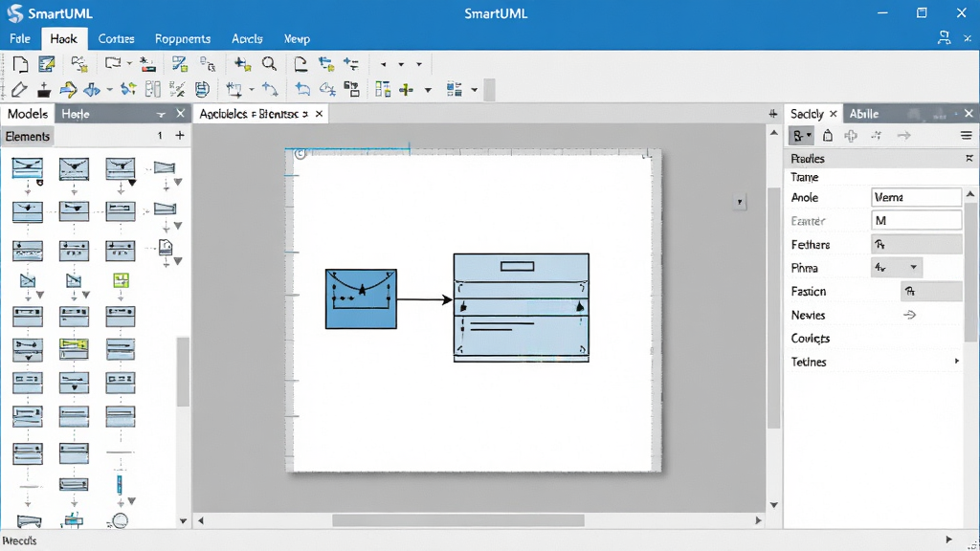Open the File menu
980x551 pixels.
point(20,38)
